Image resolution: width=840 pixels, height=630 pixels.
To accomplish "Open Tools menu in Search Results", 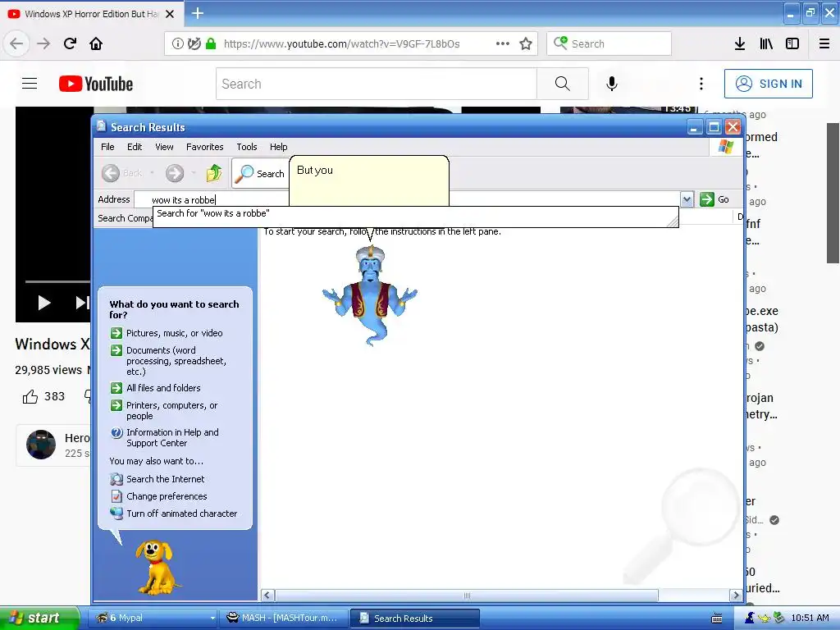I will 246,147.
